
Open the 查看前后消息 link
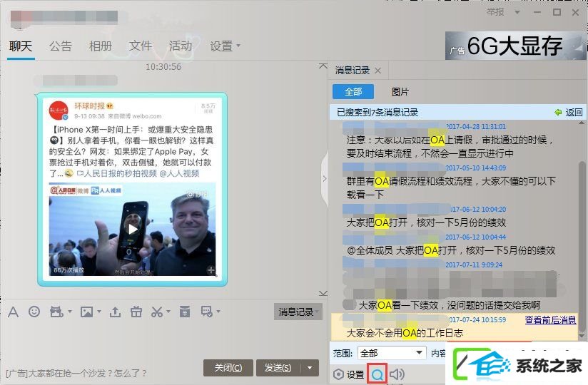(550, 320)
